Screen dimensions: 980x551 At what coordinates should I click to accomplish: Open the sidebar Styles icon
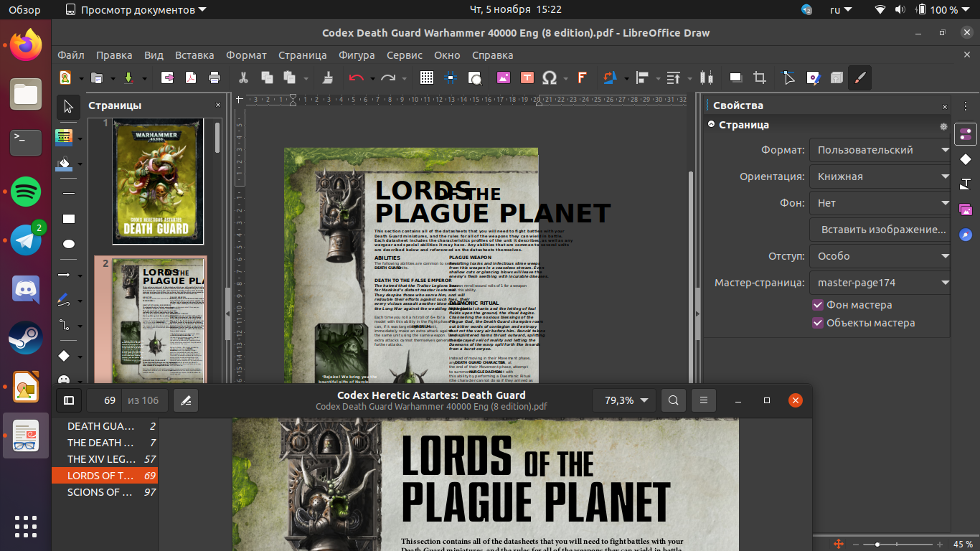(x=966, y=184)
